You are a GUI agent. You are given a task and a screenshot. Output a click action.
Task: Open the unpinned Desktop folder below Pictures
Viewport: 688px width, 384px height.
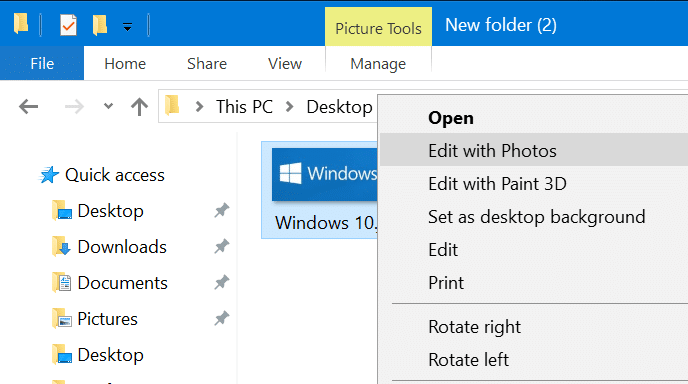111,355
